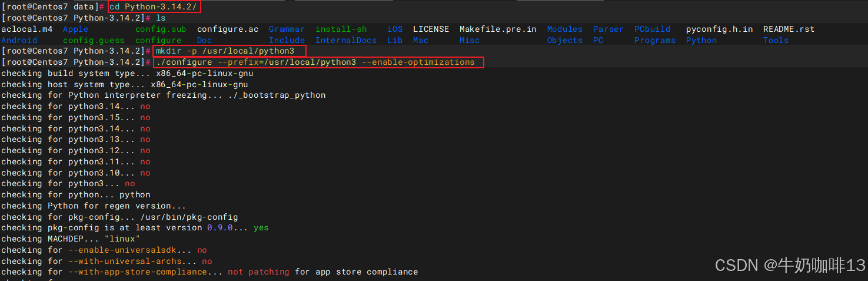The width and height of the screenshot is (868, 281).
Task: Select the Misc directory name
Action: pos(470,40)
